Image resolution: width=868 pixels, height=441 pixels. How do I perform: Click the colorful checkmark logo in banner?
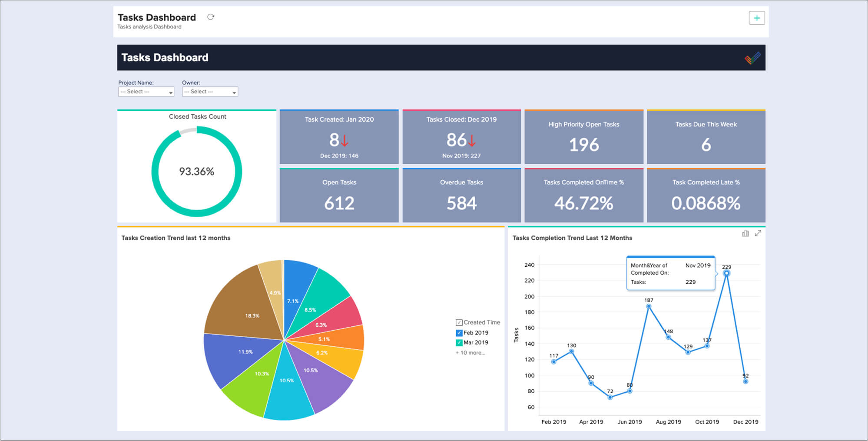tap(752, 58)
